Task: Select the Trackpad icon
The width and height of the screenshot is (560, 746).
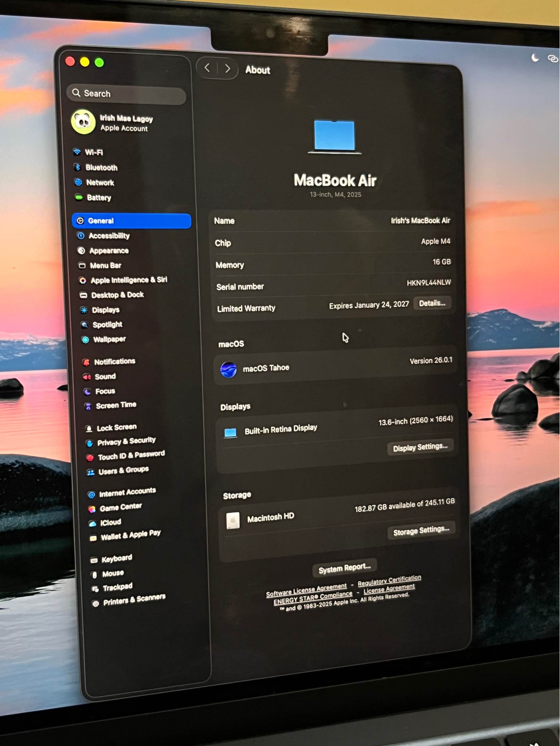Action: coord(95,589)
